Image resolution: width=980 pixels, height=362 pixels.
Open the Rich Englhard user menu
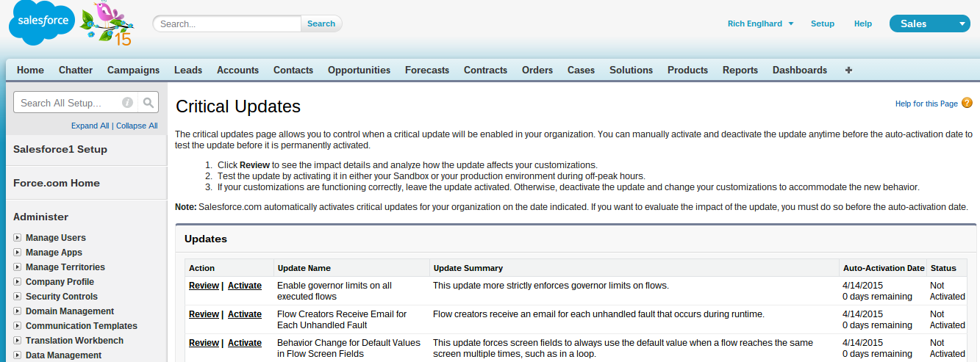pyautogui.click(x=760, y=23)
